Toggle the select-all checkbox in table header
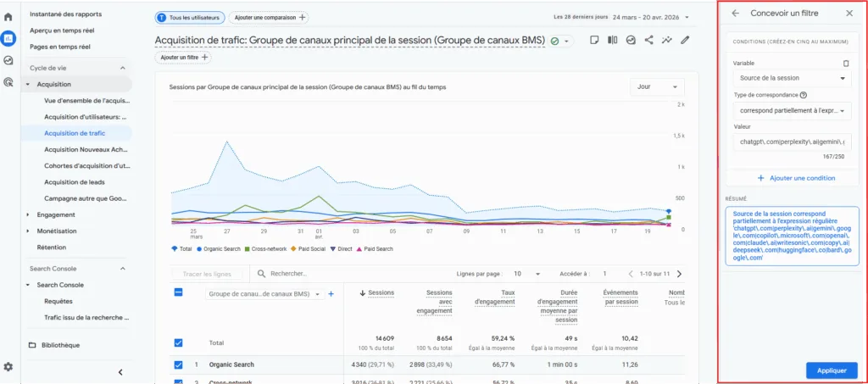868x384 pixels. point(178,292)
